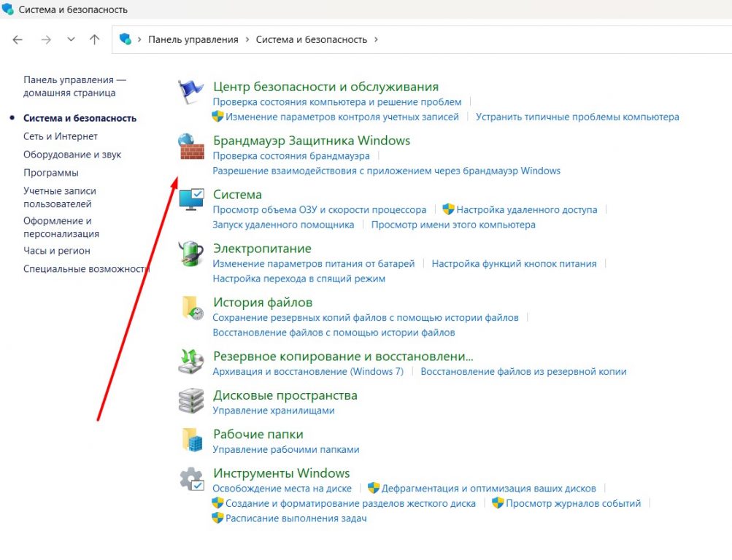Click Восстановление файлов с помощью истории файлов
This screenshot has width=732, height=560.
coord(334,332)
